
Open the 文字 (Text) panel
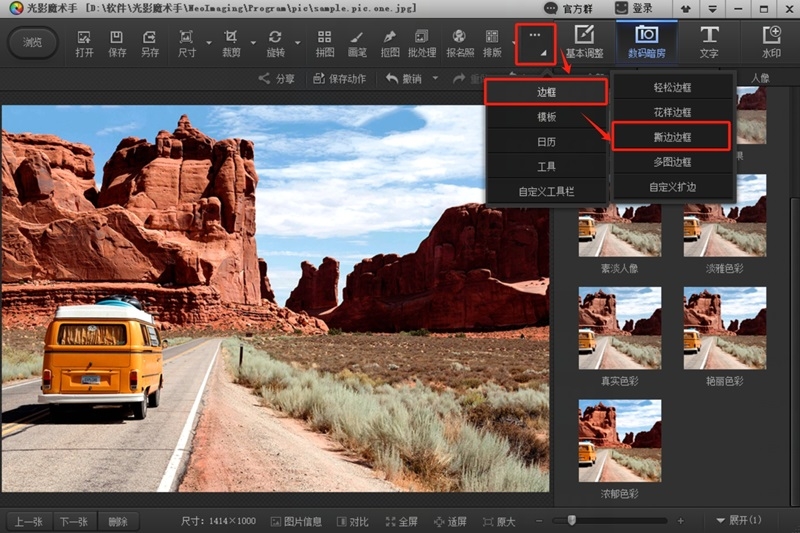coord(709,42)
